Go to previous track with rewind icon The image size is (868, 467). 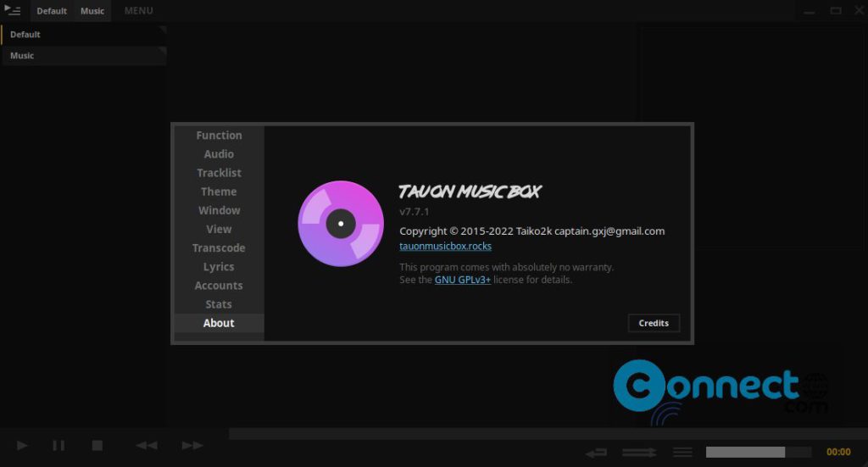click(x=147, y=445)
